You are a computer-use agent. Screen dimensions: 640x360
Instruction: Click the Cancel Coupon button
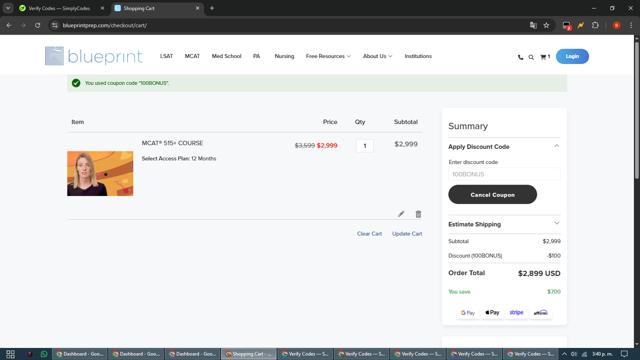pos(492,195)
